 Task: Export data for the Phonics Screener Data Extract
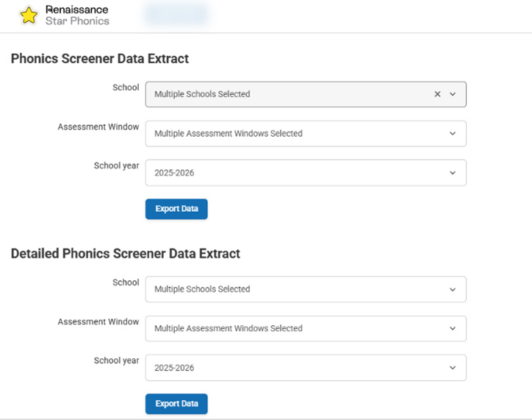click(x=176, y=209)
